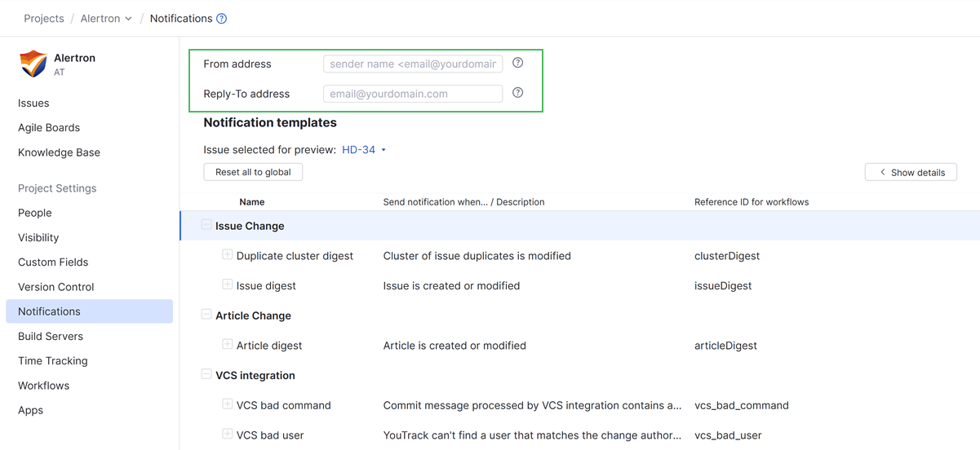
Task: Open Workflows in the project settings sidebar
Action: (x=44, y=386)
